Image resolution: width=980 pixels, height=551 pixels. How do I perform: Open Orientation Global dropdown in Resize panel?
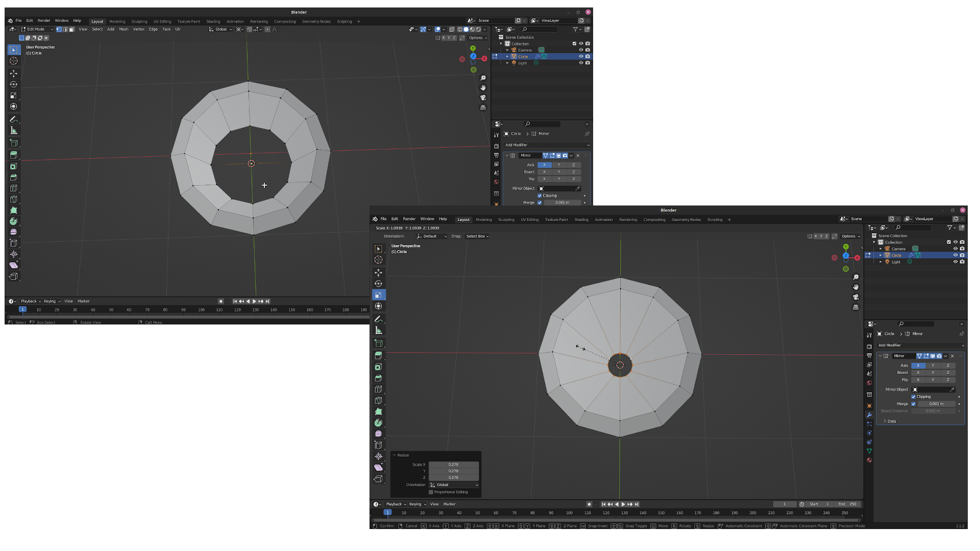point(454,485)
